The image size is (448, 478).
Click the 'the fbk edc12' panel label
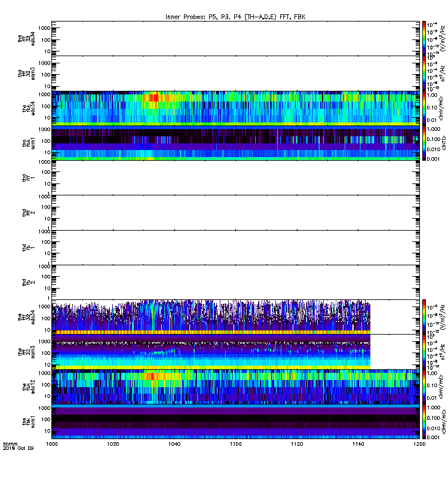(x=29, y=387)
